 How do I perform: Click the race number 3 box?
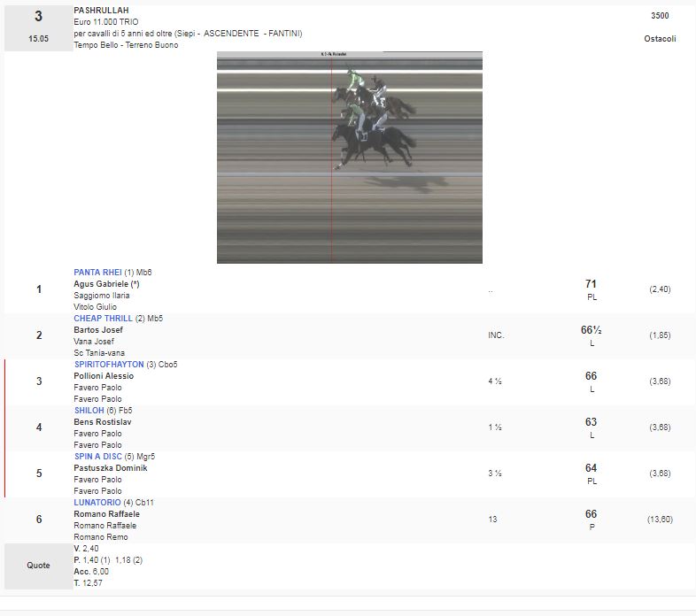pyautogui.click(x=38, y=27)
